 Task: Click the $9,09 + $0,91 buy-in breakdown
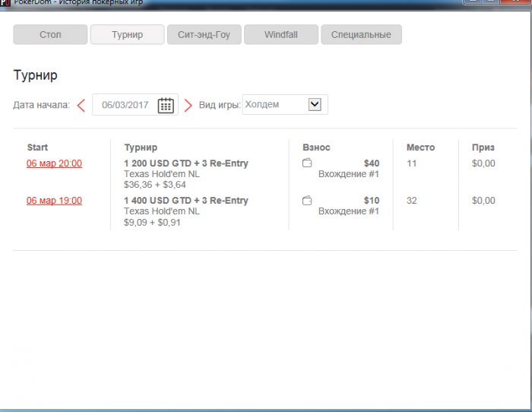[152, 222]
